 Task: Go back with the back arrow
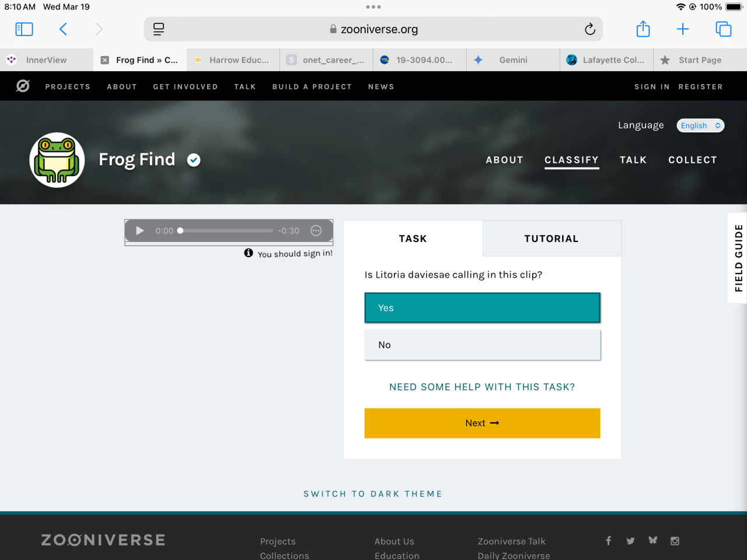(63, 29)
